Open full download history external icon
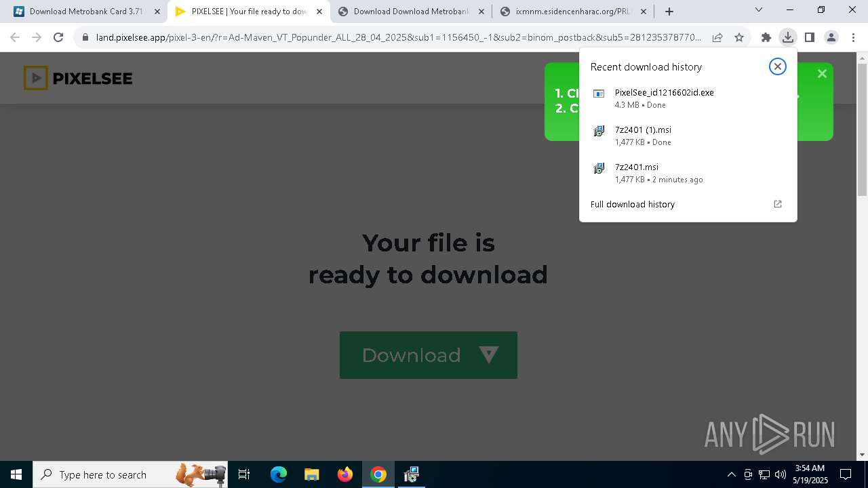Viewport: 868px width, 488px height. tap(778, 204)
